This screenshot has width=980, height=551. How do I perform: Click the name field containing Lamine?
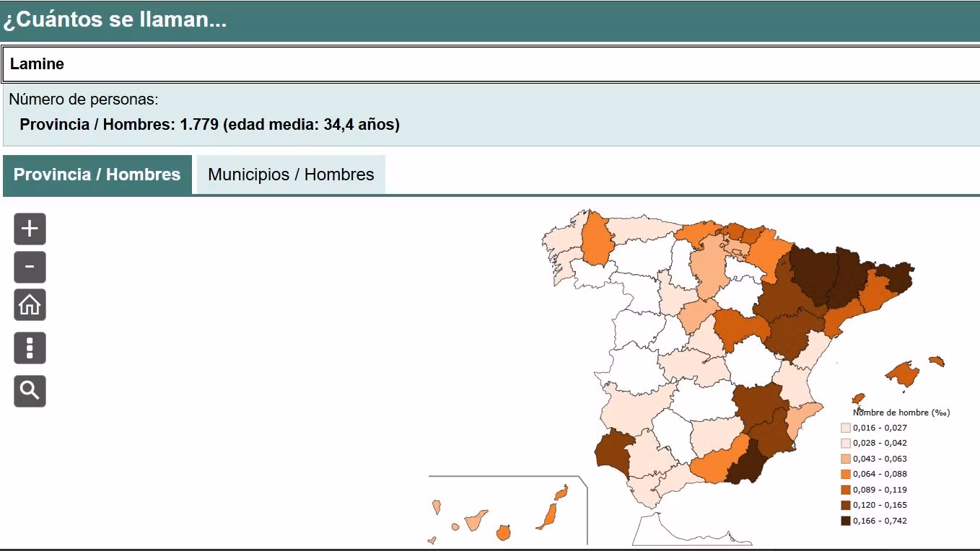click(491, 64)
